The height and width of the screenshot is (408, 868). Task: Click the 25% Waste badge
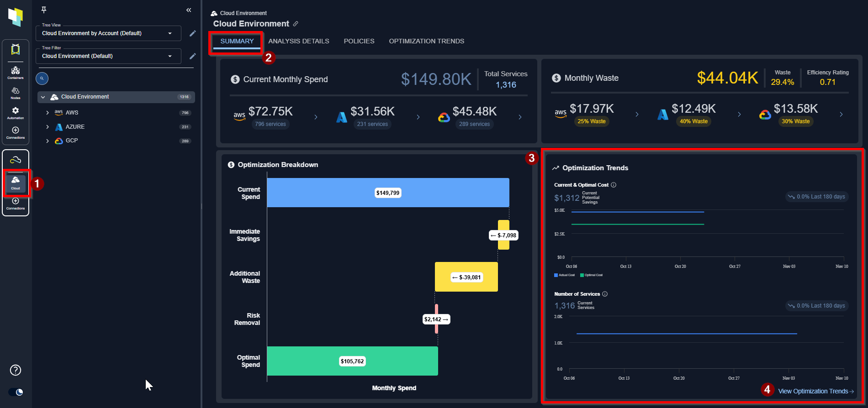pyautogui.click(x=592, y=121)
